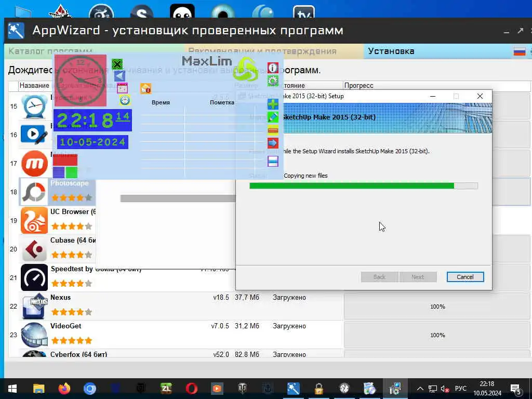Launch Opera from taskbar
Image resolution: width=532 pixels, height=399 pixels.
(191, 389)
